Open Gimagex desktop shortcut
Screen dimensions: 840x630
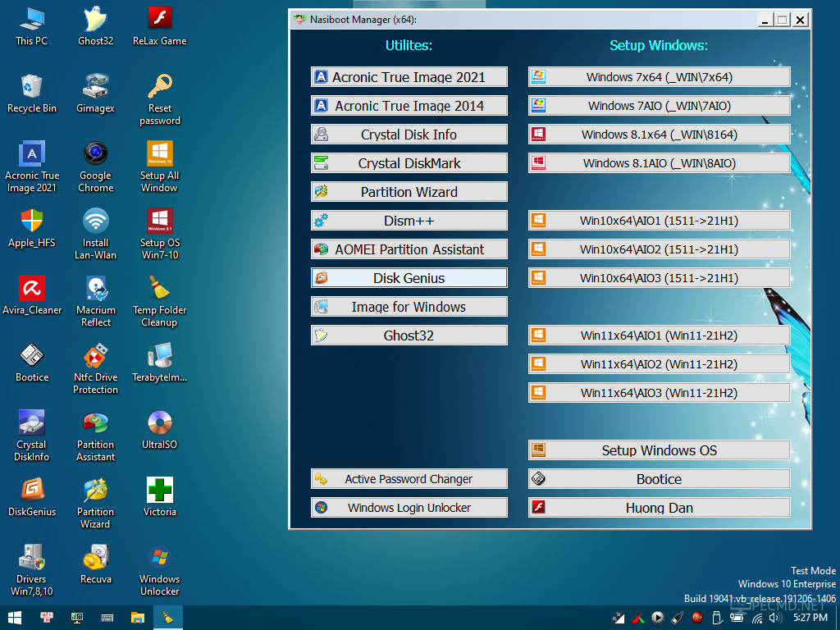(x=95, y=94)
